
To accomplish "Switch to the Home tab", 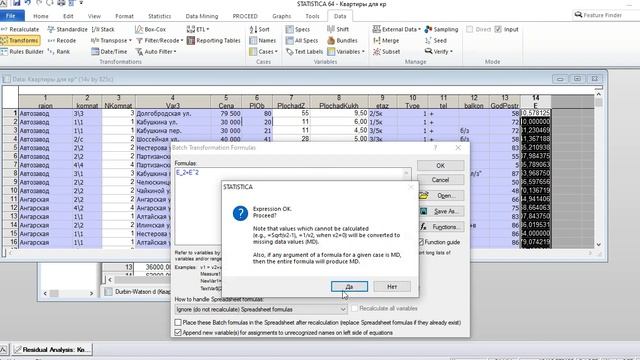I will [41, 16].
